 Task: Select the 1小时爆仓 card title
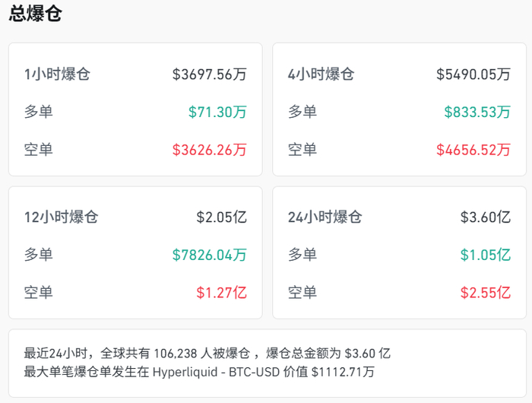click(x=58, y=75)
